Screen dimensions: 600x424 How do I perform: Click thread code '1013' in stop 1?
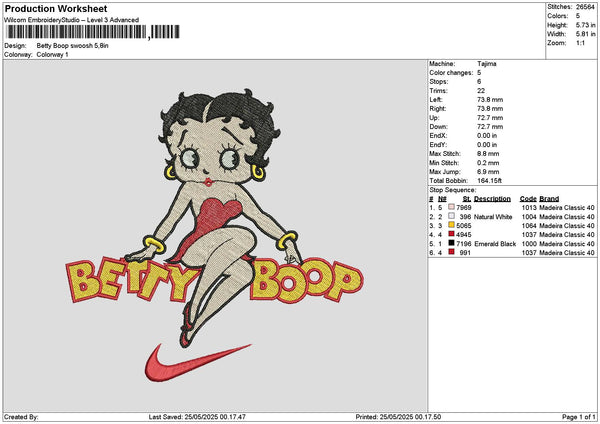click(x=529, y=207)
